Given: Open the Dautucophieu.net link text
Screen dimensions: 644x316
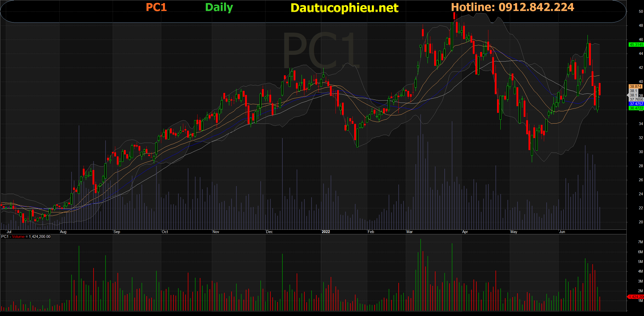Looking at the screenshot, I should [344, 8].
